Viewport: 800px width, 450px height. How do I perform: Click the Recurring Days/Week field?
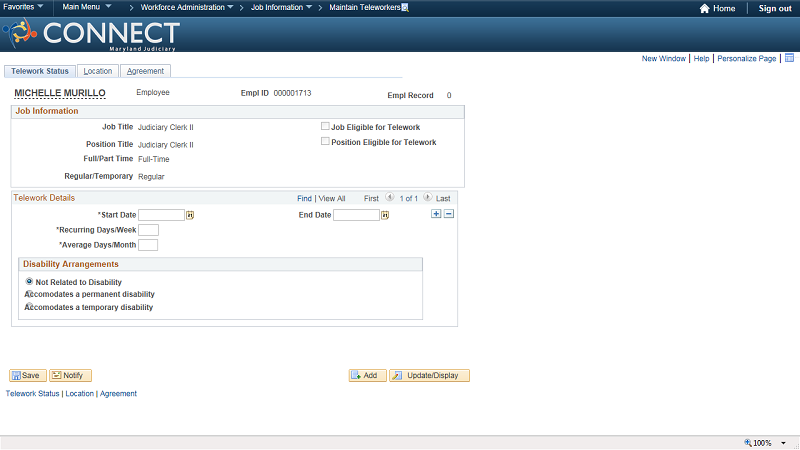pyautogui.click(x=148, y=230)
